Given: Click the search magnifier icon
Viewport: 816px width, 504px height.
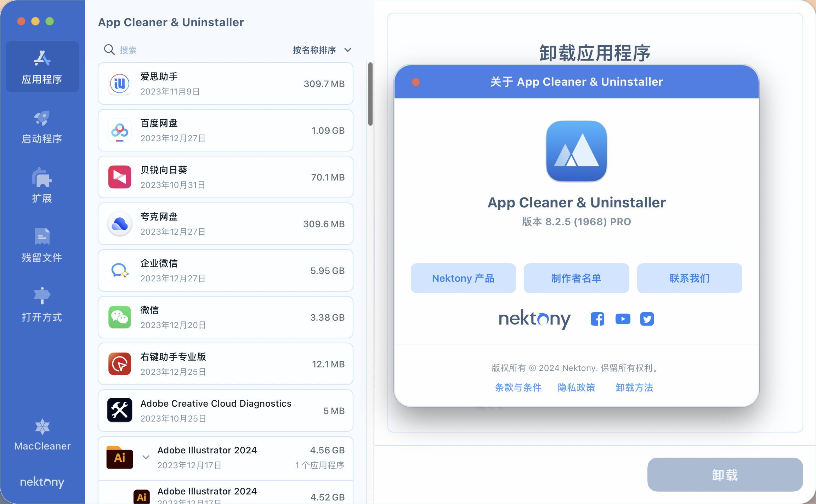Looking at the screenshot, I should pos(109,50).
